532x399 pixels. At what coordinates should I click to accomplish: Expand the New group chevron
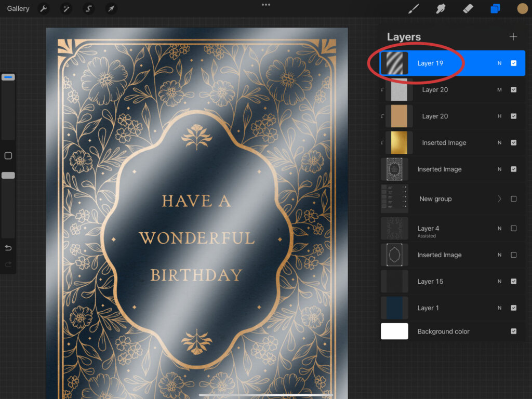500,199
